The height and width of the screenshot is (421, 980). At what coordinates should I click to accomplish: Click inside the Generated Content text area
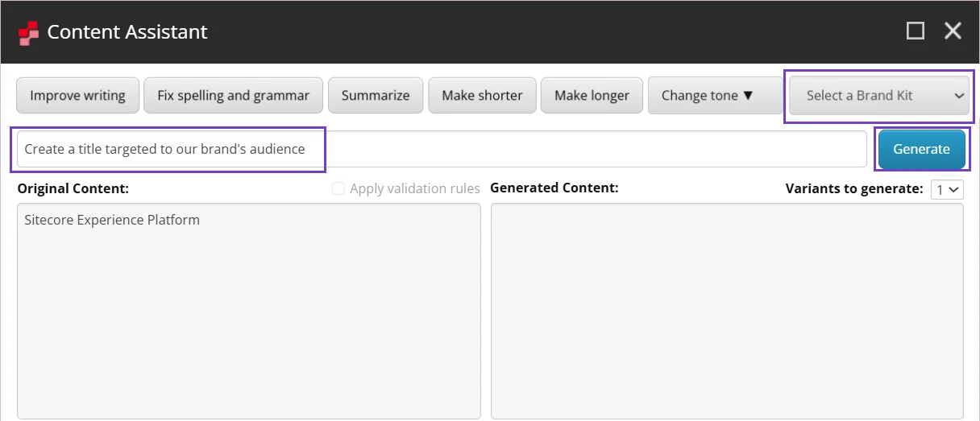click(x=727, y=311)
